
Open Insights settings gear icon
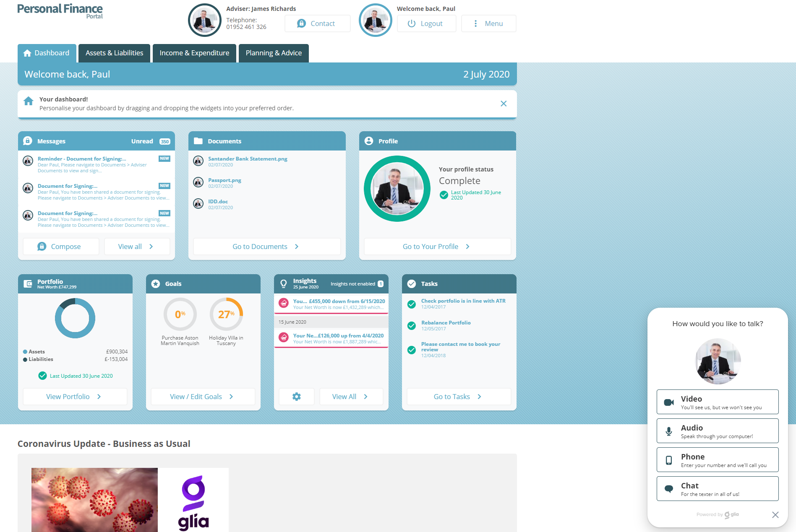coord(296,397)
